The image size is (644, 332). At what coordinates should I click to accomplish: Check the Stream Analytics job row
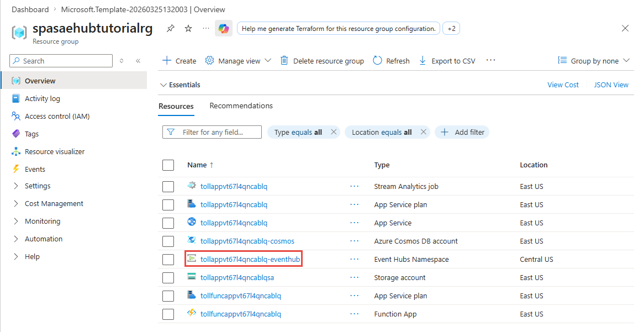tap(168, 187)
